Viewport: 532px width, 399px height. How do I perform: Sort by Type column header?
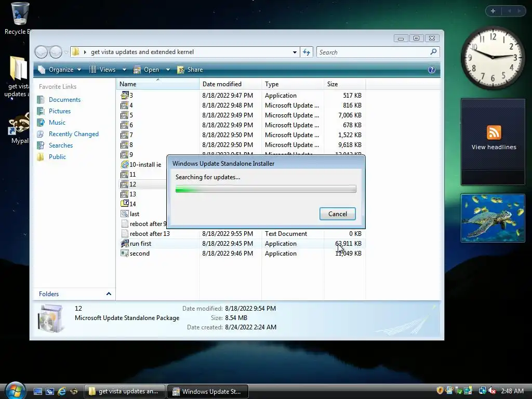[292, 84]
